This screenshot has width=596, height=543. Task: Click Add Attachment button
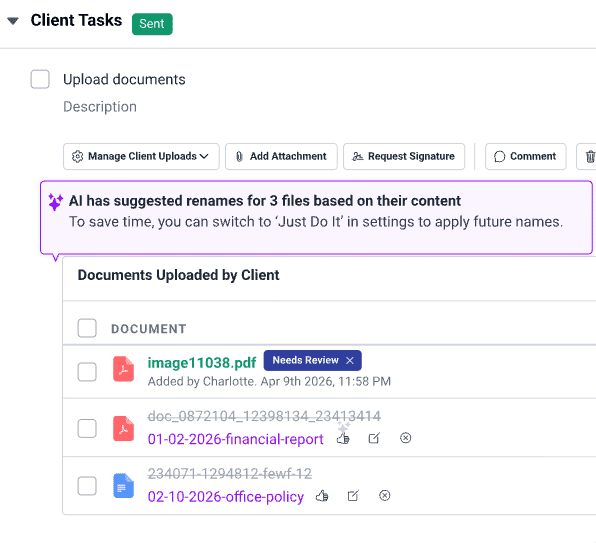[281, 156]
